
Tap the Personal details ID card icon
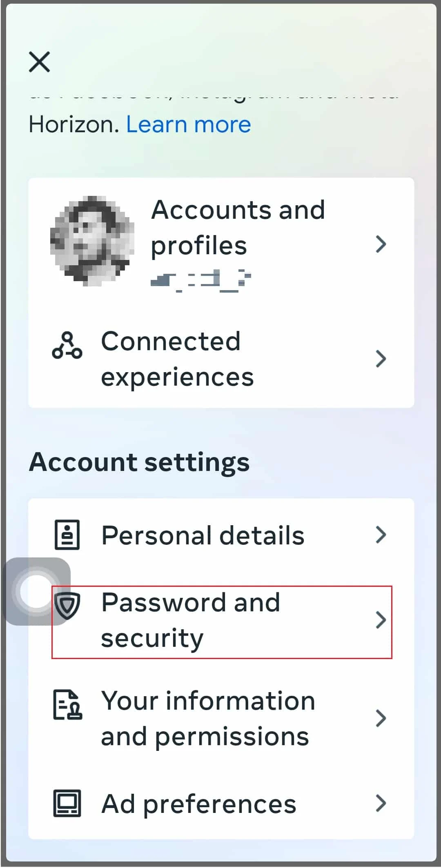[67, 535]
